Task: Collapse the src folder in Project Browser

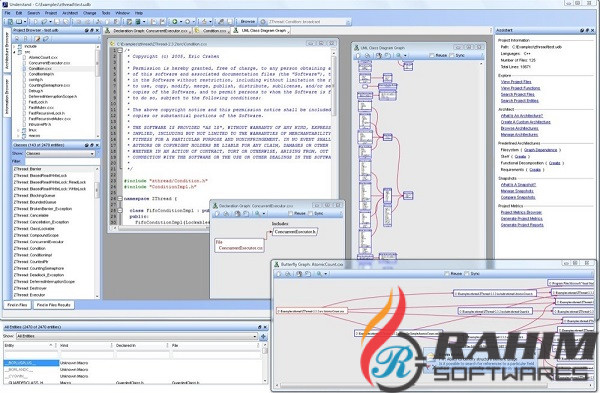Action: [15, 52]
